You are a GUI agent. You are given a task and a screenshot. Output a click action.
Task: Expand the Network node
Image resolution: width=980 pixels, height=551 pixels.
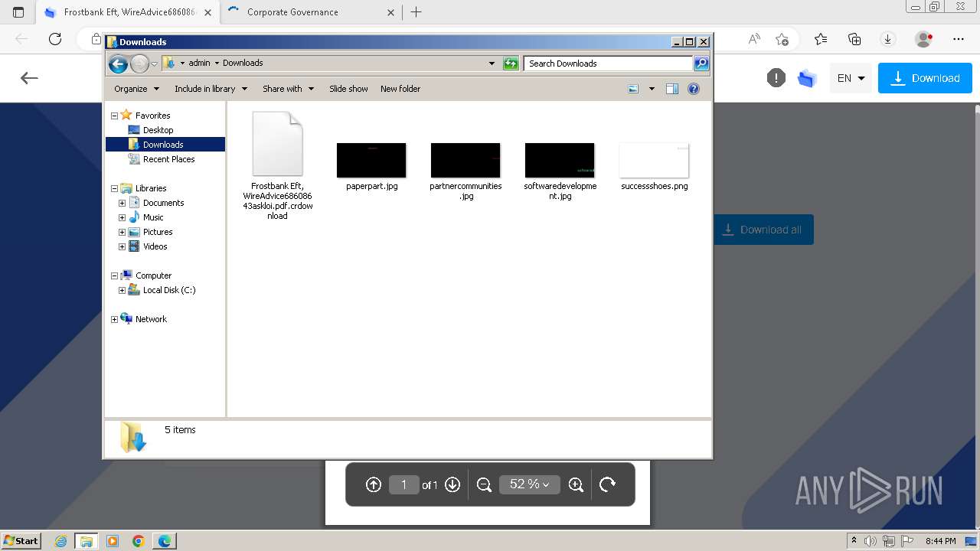pos(115,319)
